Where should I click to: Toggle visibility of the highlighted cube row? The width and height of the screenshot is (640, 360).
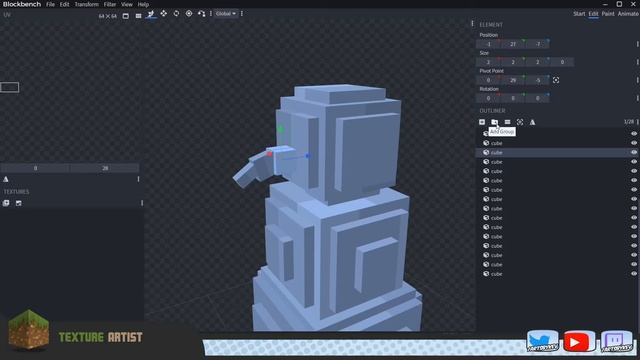[x=634, y=152]
